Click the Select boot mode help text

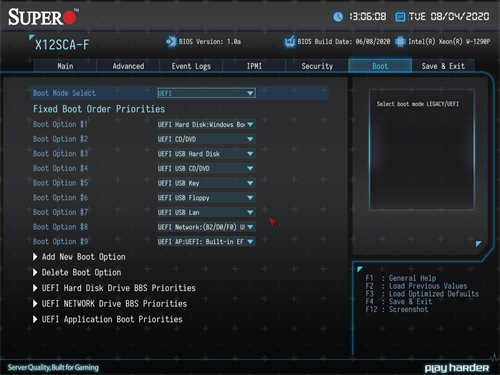pos(418,104)
